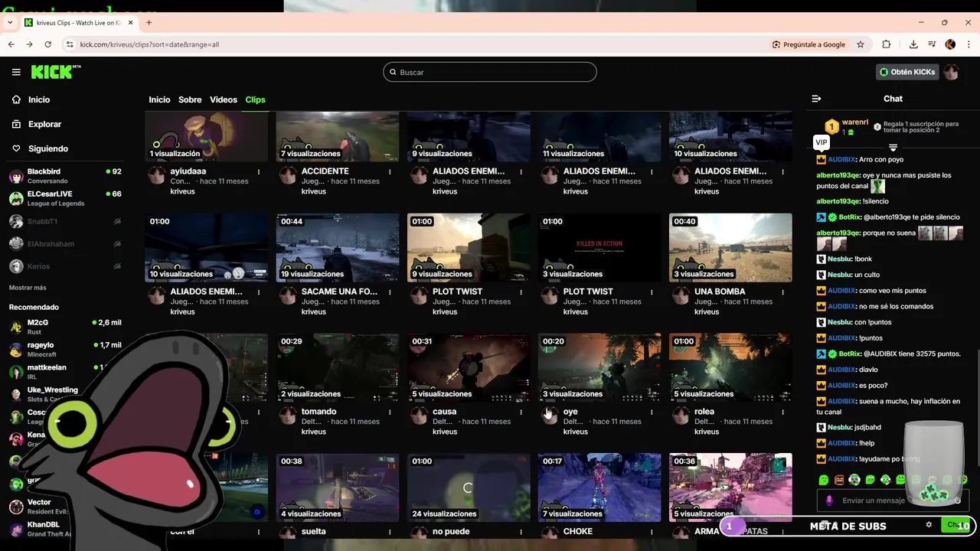Open the browser downloads panel

(913, 44)
